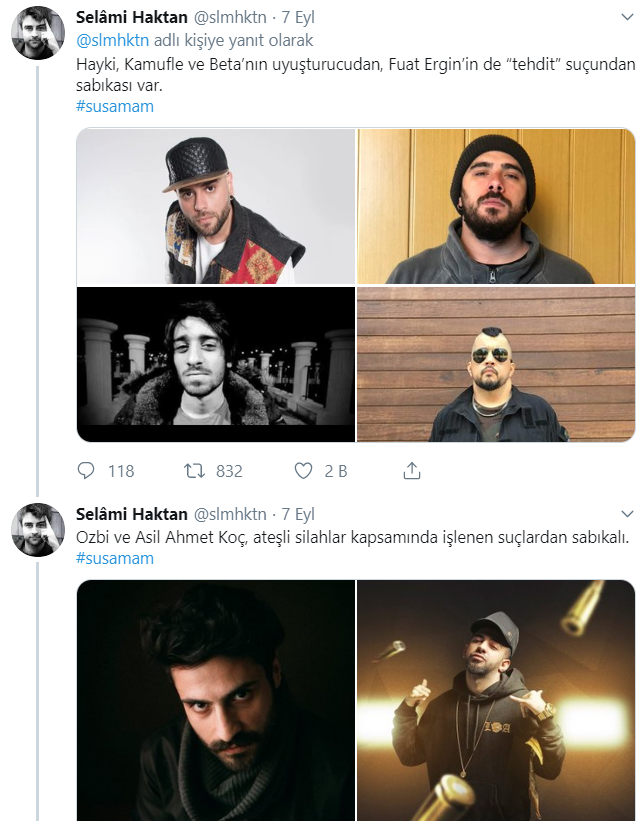Open the #susamam hashtag in the second tweet

click(115, 558)
